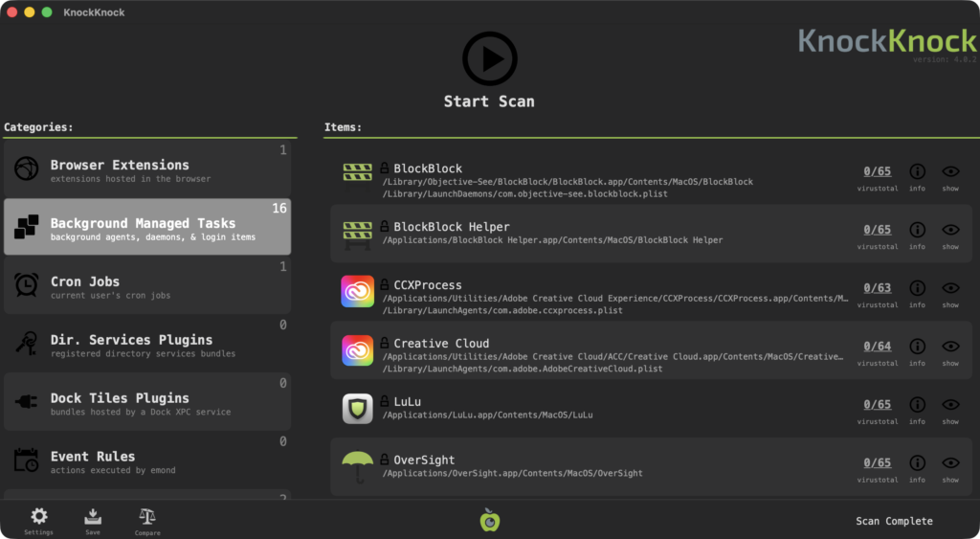Click the com.adobe.AdobeCreativeCloud.plist path
The image size is (980, 539).
[522, 369]
